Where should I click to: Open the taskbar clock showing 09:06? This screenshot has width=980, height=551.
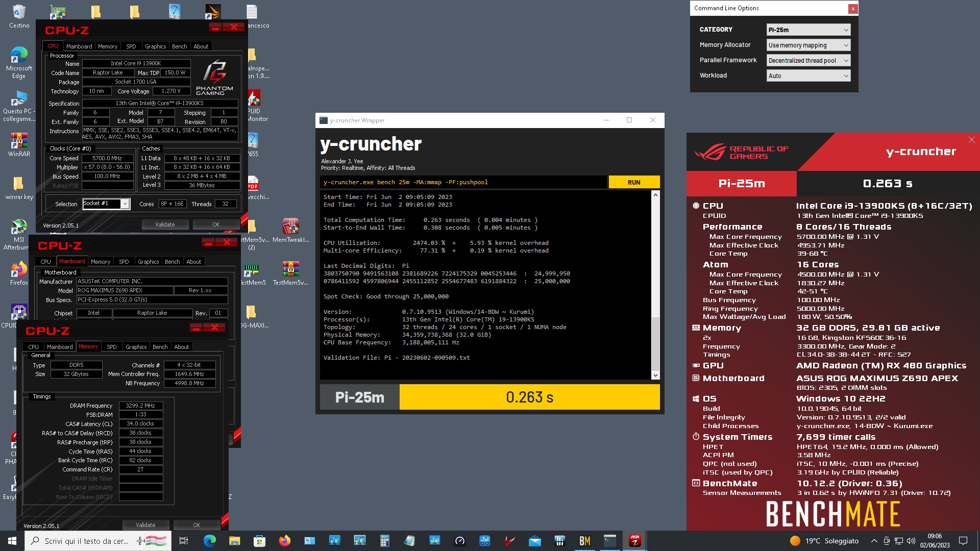click(x=935, y=541)
